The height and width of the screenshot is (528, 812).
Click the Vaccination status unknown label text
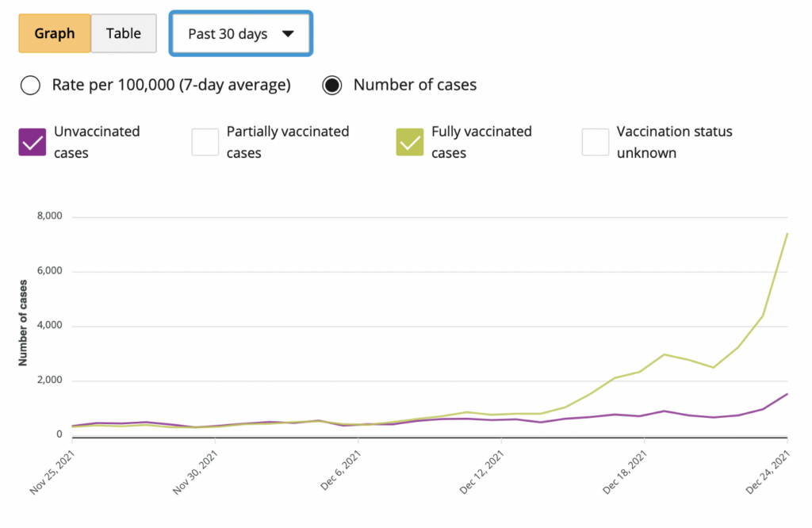point(674,142)
